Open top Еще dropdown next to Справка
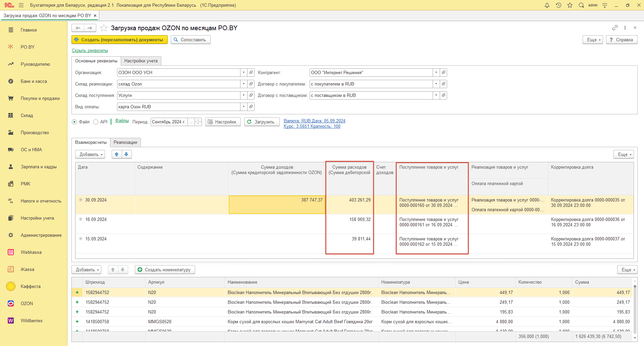Image resolution: width=644 pixels, height=346 pixels. coord(593,40)
